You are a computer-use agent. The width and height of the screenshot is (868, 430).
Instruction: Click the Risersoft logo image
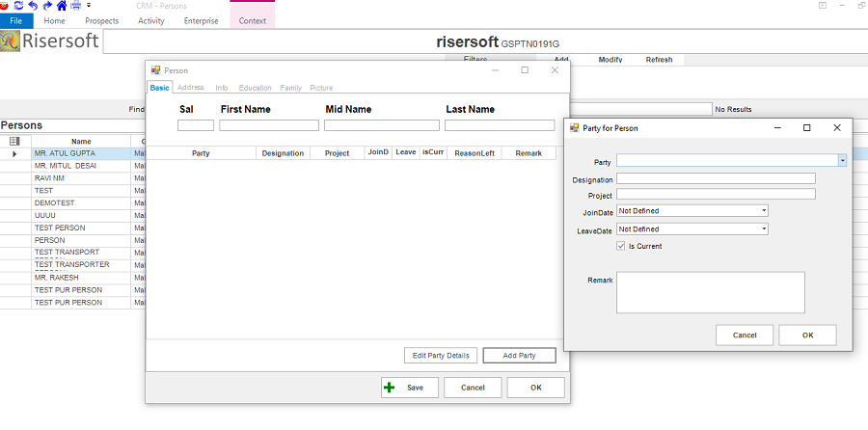click(12, 41)
